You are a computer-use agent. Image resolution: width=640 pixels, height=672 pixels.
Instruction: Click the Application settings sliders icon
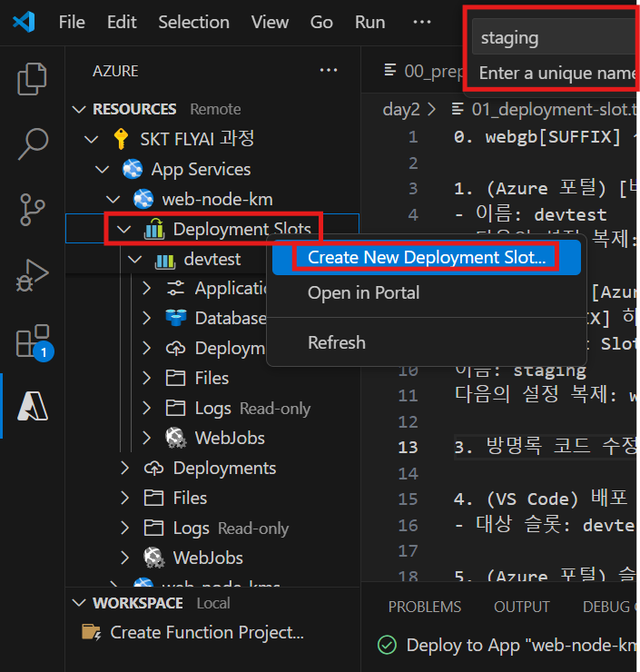pos(175,288)
